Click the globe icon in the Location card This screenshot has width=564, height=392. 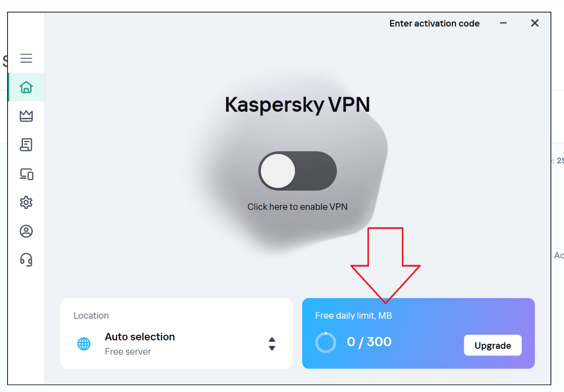point(84,344)
